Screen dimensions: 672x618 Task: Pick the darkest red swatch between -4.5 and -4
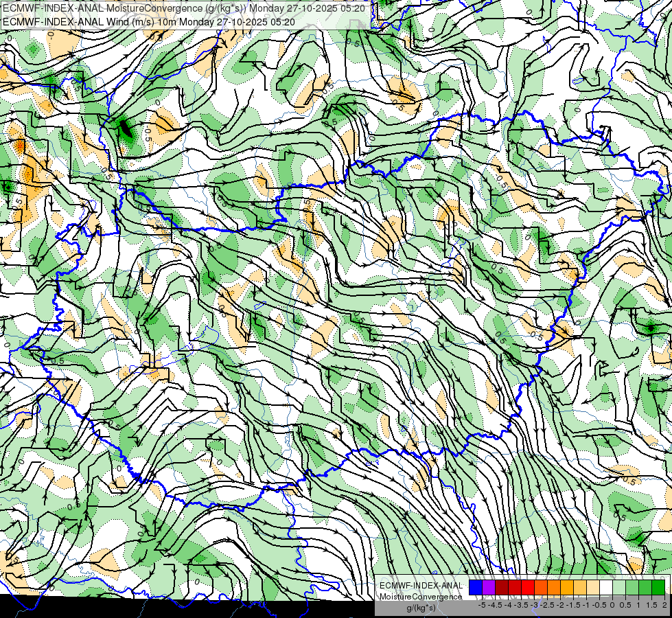point(502,587)
